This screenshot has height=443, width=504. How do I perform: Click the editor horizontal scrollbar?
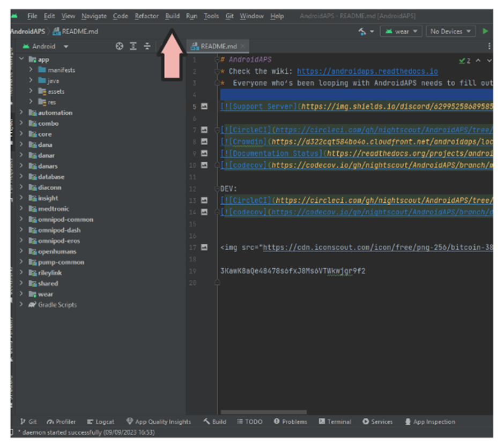click(264, 412)
